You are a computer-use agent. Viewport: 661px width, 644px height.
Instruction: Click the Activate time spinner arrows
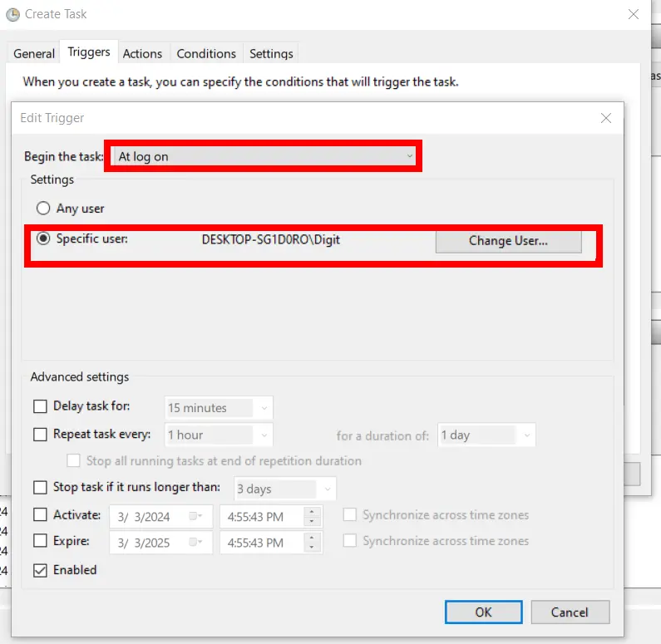tap(313, 516)
